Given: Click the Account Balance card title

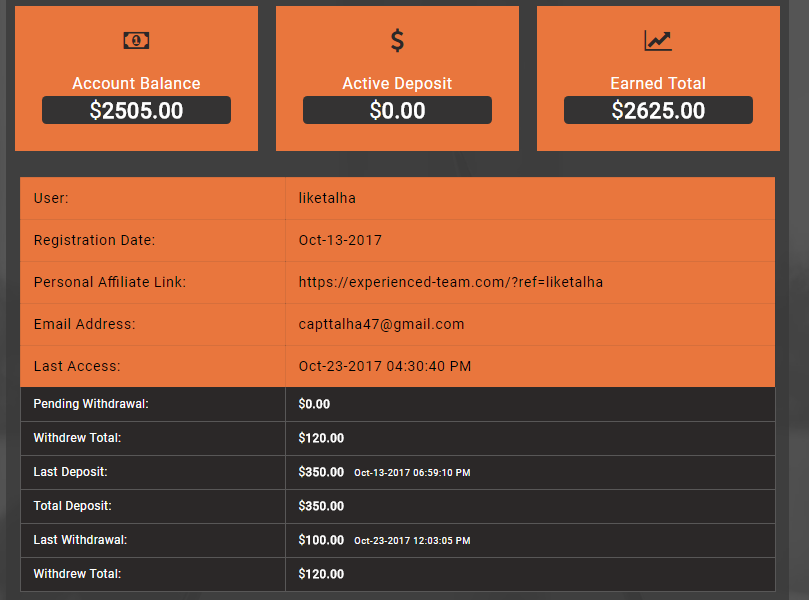Looking at the screenshot, I should [x=136, y=84].
